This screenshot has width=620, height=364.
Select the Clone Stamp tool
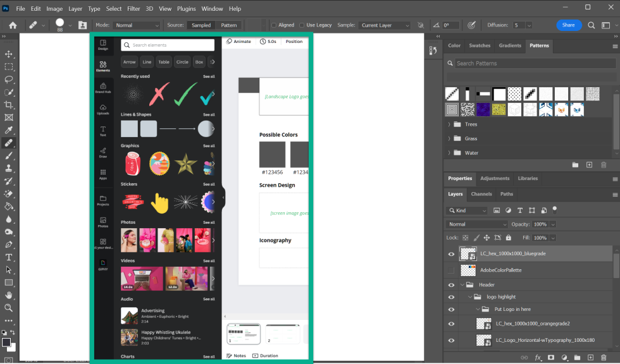[x=9, y=168]
